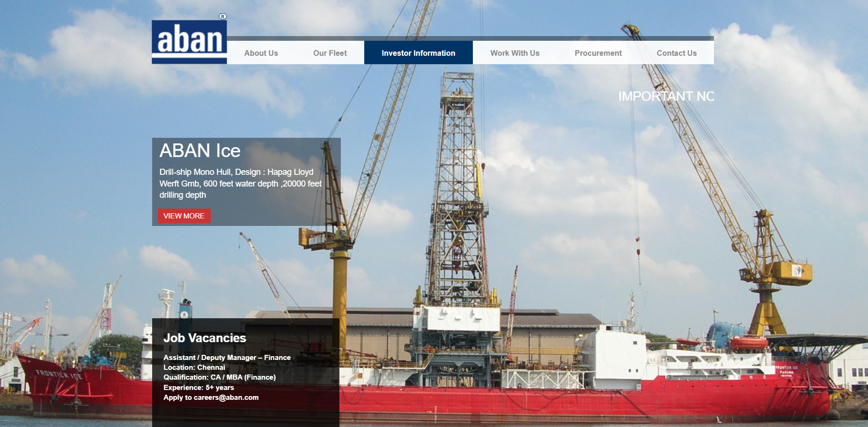Click 'Apply to careers@aban.com' text
Viewport: 868px width, 427px height.
point(211,397)
